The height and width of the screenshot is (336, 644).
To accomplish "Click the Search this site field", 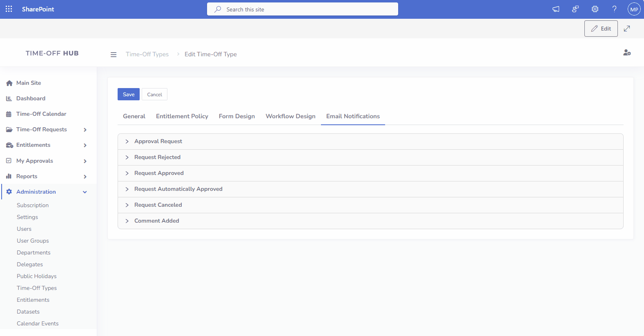I will point(302,9).
